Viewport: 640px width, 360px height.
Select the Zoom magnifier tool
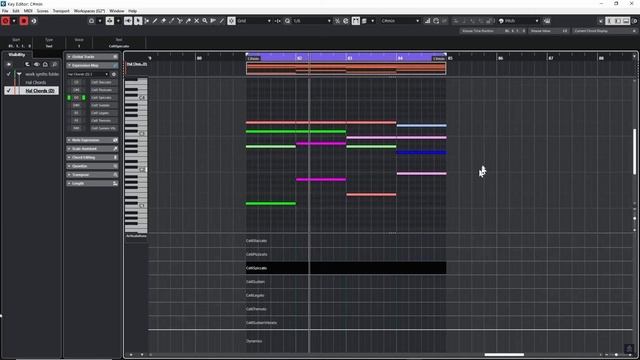click(x=204, y=21)
